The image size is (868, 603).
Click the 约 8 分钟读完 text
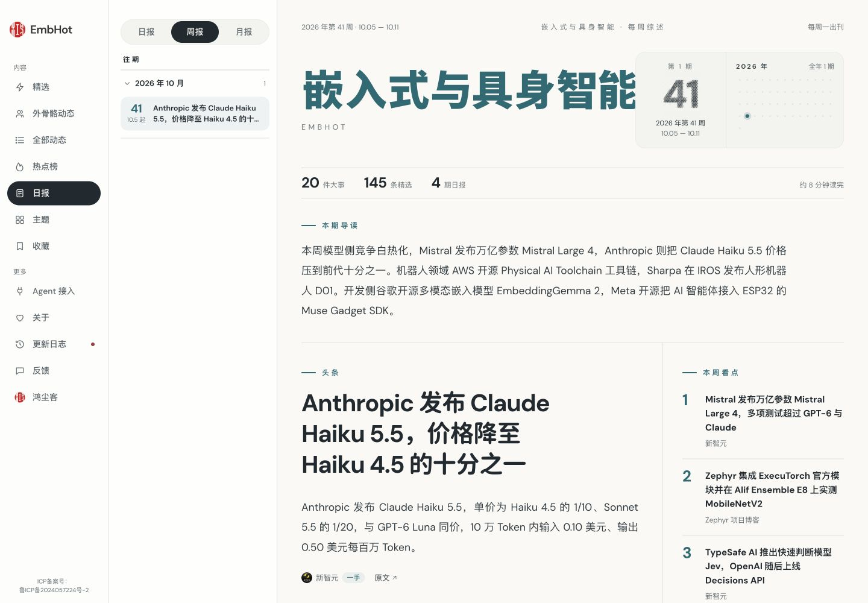[822, 185]
